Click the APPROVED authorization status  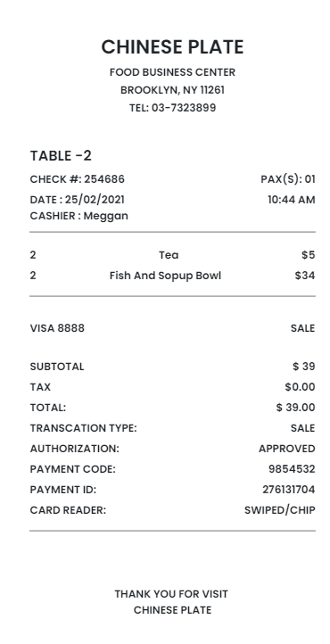coord(287,449)
